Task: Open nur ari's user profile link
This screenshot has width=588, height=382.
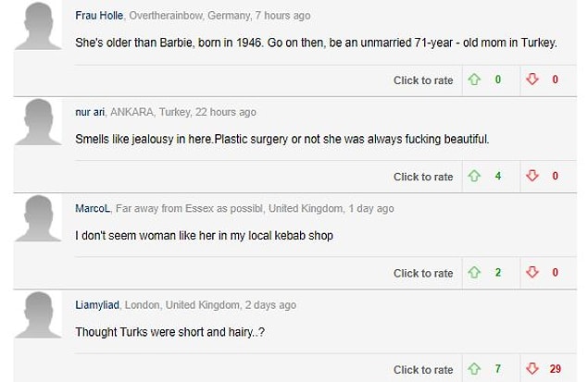Action: click(x=90, y=112)
